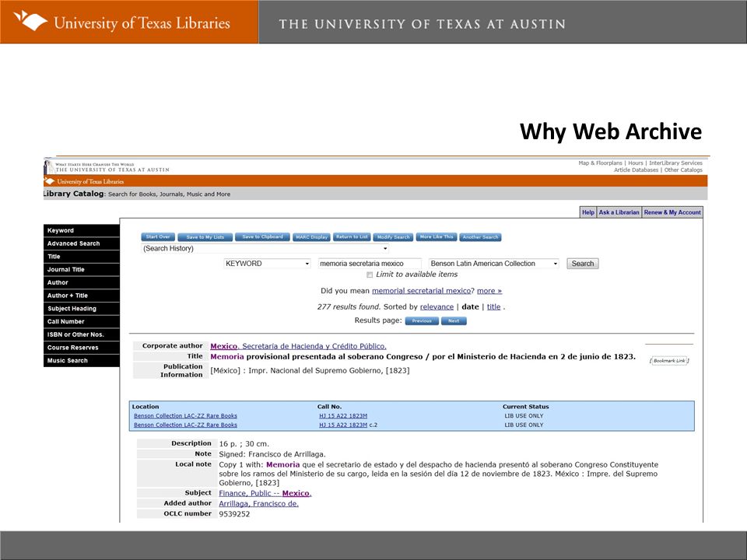Image resolution: width=747 pixels, height=560 pixels.
Task: Select Author + Title in the side menu
Action: pyautogui.click(x=82, y=296)
